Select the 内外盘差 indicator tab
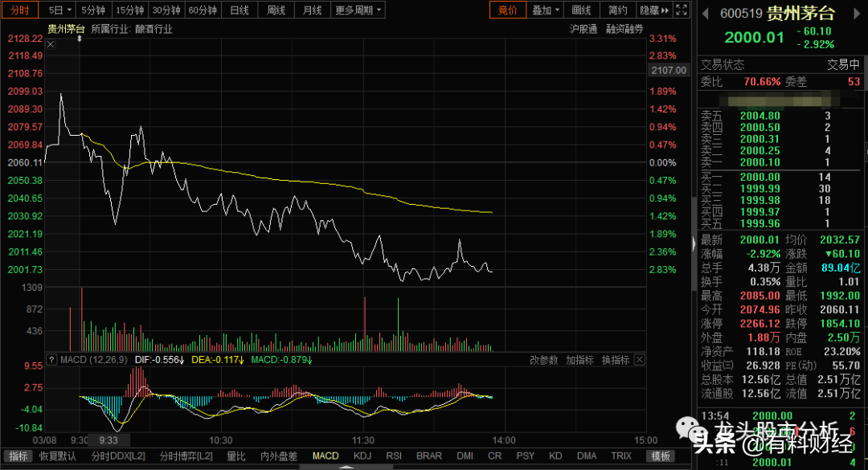The image size is (868, 470). click(279, 456)
